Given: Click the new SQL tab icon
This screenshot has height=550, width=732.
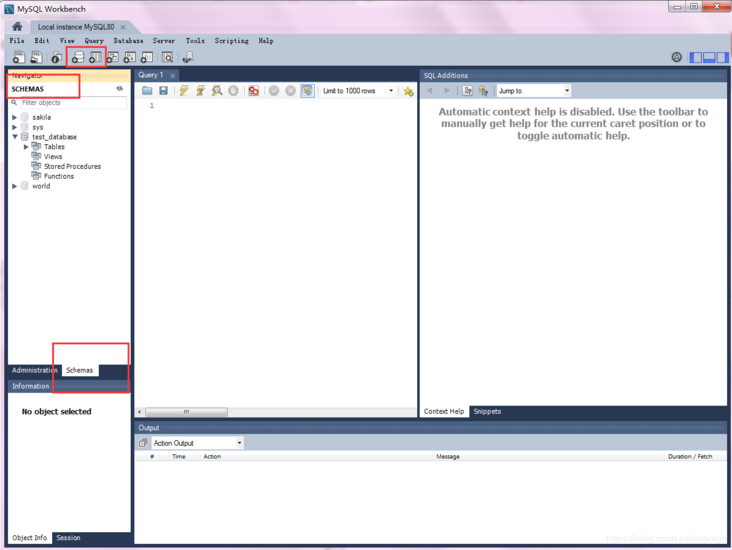Looking at the screenshot, I should (19, 57).
